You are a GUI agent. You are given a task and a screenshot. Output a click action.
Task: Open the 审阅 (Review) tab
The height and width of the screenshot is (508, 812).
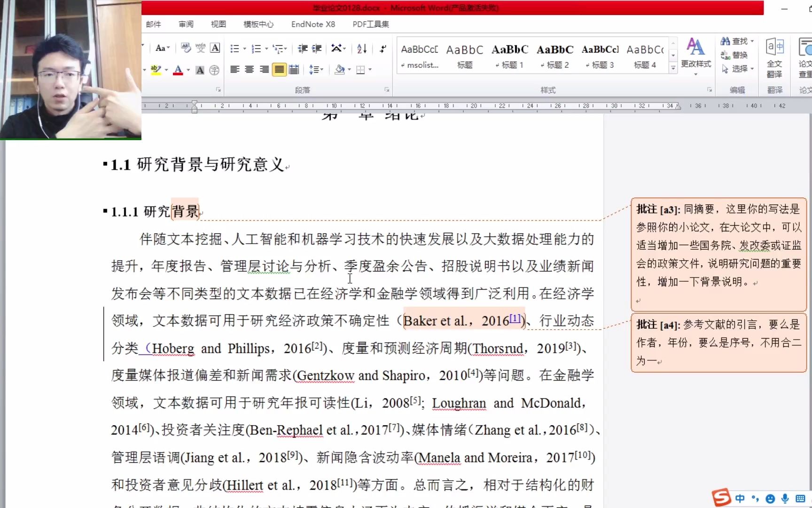(x=186, y=24)
